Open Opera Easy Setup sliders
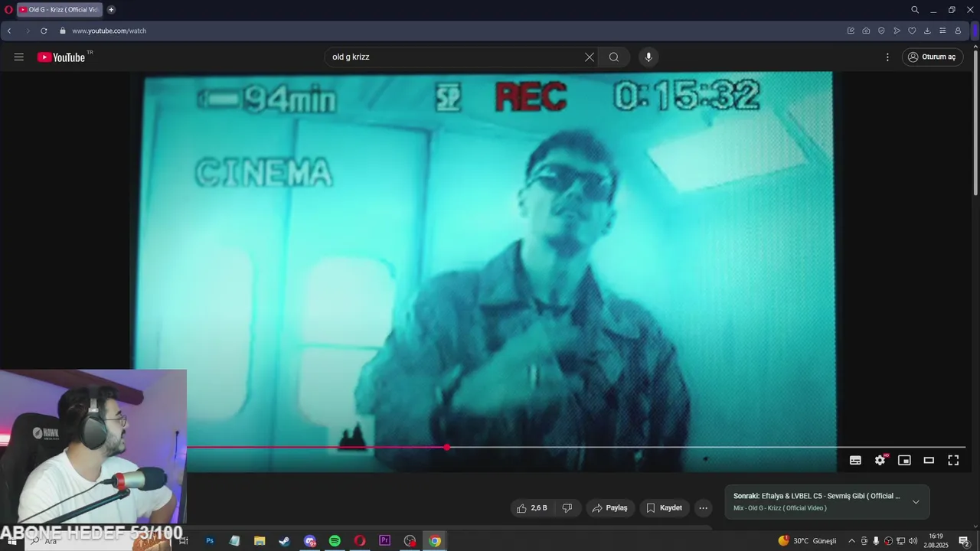Image resolution: width=980 pixels, height=551 pixels. [942, 31]
